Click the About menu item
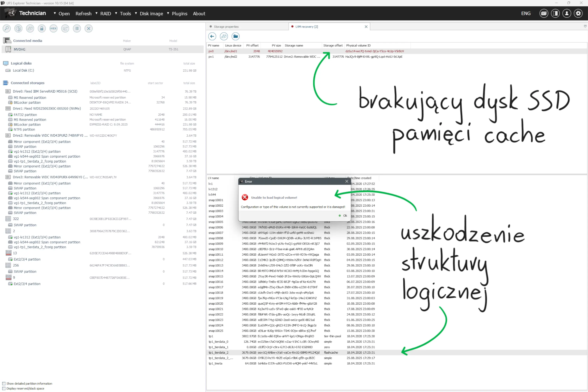The width and height of the screenshot is (588, 392). click(199, 14)
